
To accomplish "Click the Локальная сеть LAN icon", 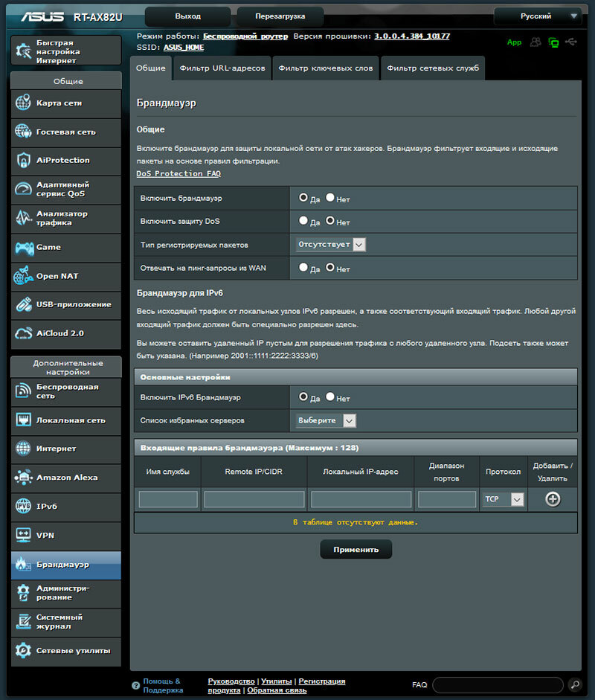I will (23, 420).
